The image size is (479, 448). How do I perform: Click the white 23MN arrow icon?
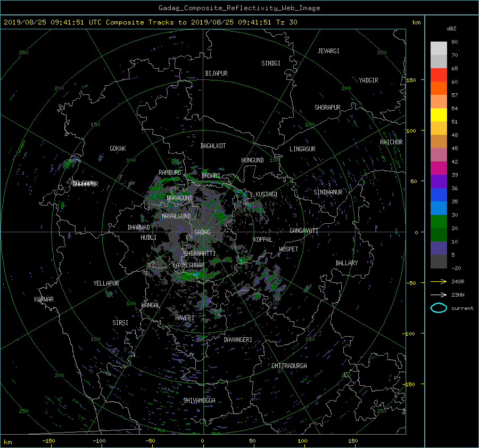click(x=439, y=295)
